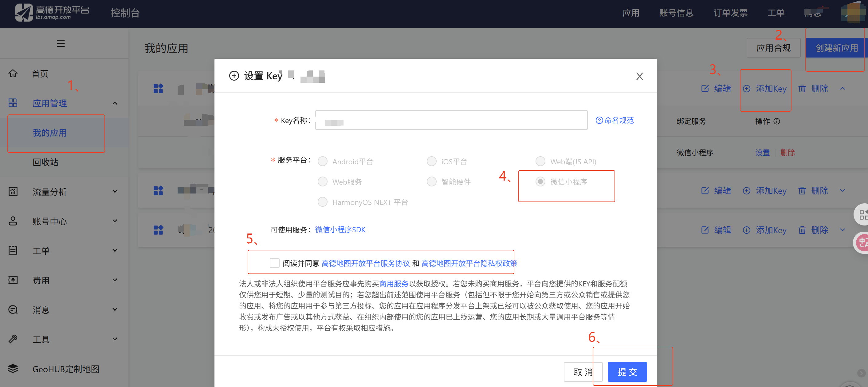Click 控制台 in the header
This screenshot has height=387, width=868.
point(125,13)
